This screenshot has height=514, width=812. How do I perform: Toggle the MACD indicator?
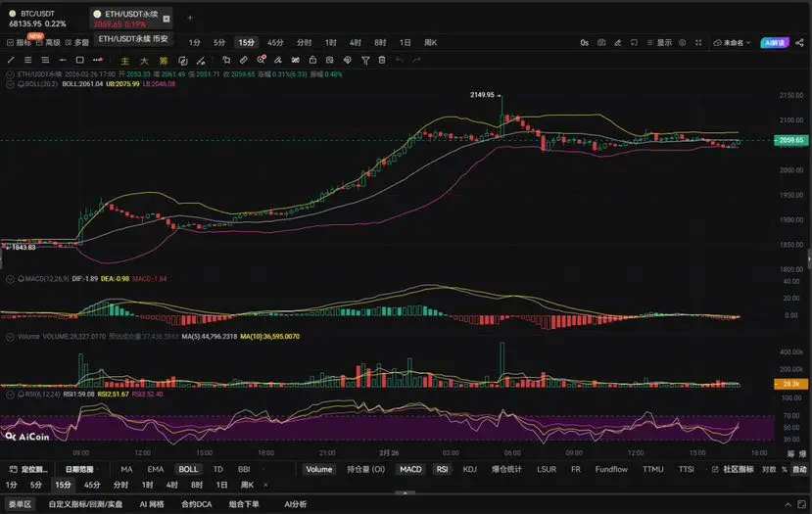(x=410, y=470)
